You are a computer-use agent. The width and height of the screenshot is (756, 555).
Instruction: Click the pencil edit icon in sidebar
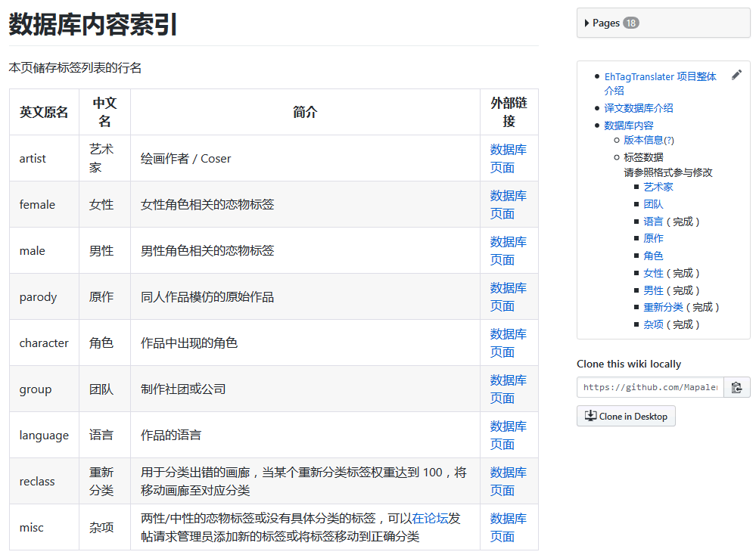(x=736, y=75)
